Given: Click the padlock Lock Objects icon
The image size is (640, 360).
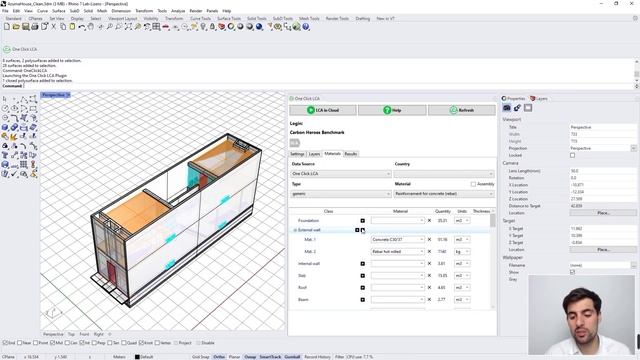Looking at the screenshot, I should click(212, 27).
